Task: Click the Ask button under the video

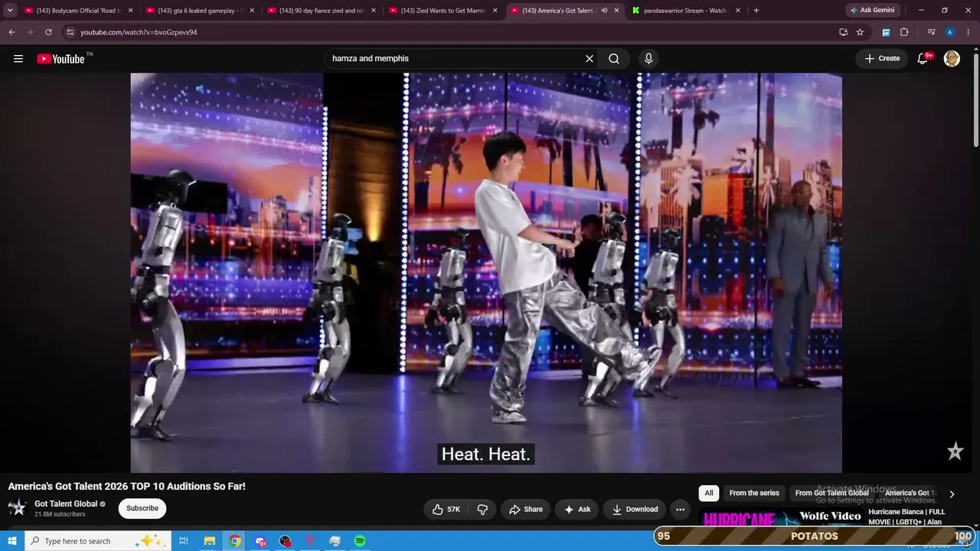Action: tap(577, 510)
